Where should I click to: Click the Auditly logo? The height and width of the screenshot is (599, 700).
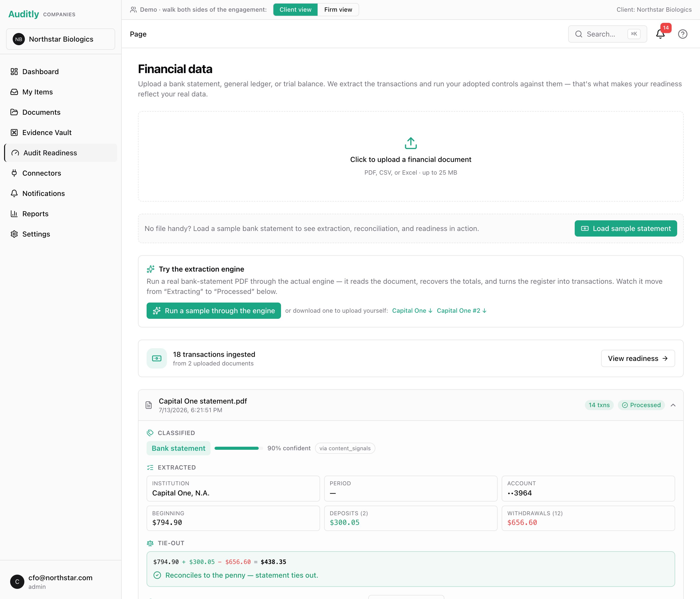click(24, 14)
